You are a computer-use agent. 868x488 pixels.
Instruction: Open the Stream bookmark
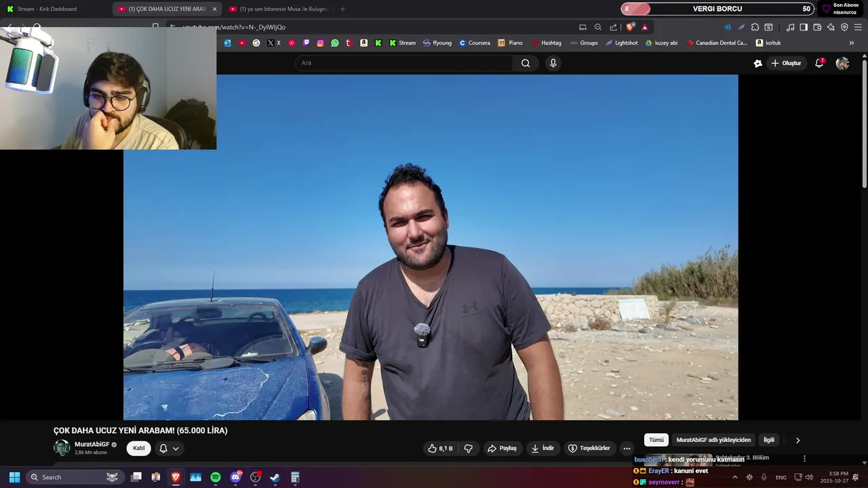[x=403, y=43]
